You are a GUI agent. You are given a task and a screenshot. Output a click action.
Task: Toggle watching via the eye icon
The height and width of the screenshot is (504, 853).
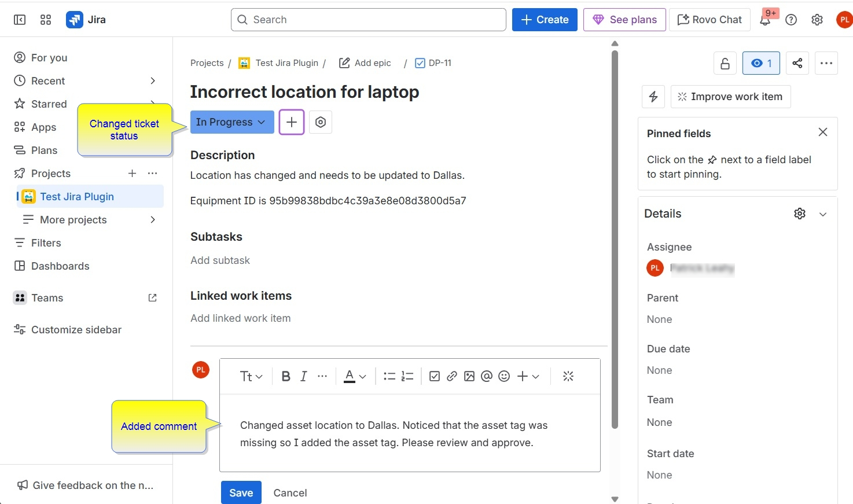(x=760, y=63)
